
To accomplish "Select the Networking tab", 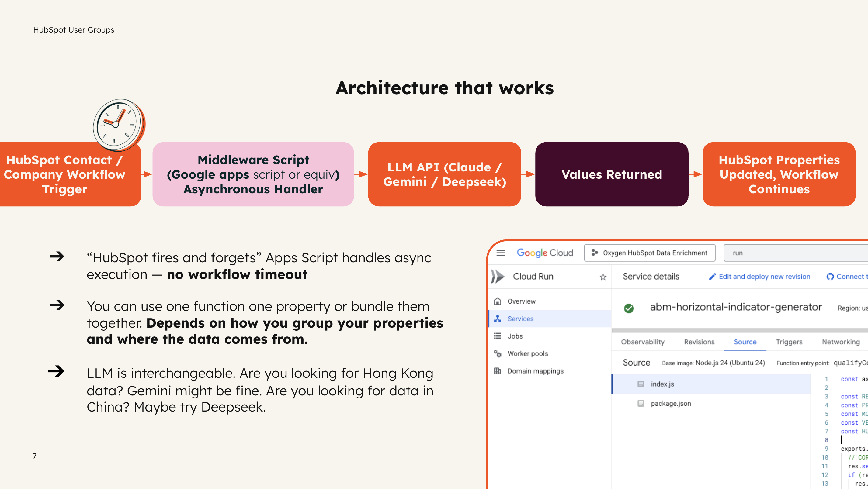I will click(x=840, y=342).
